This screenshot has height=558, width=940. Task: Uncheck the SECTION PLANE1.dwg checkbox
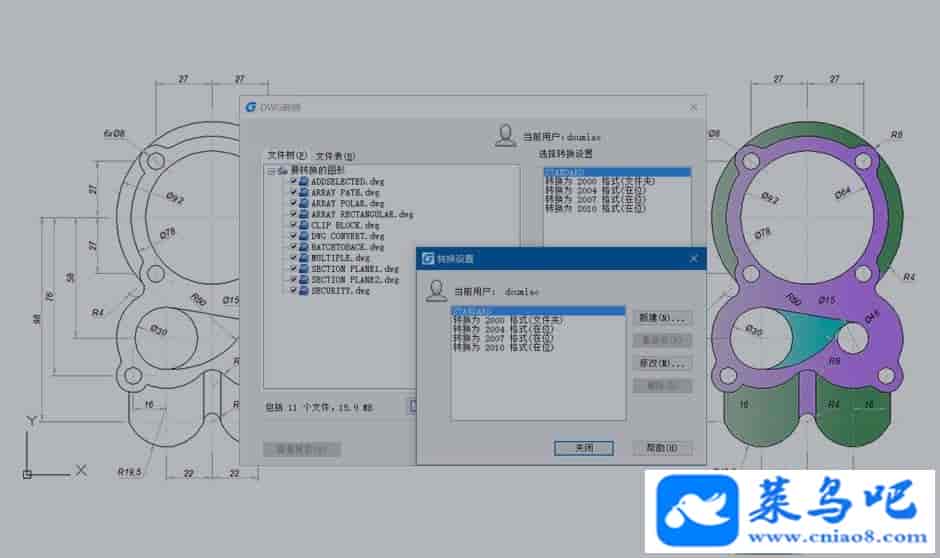click(293, 269)
